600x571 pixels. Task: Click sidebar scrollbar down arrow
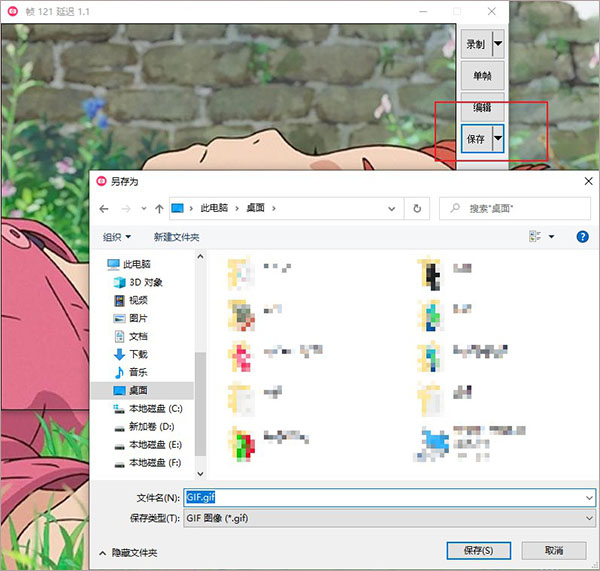click(x=200, y=474)
